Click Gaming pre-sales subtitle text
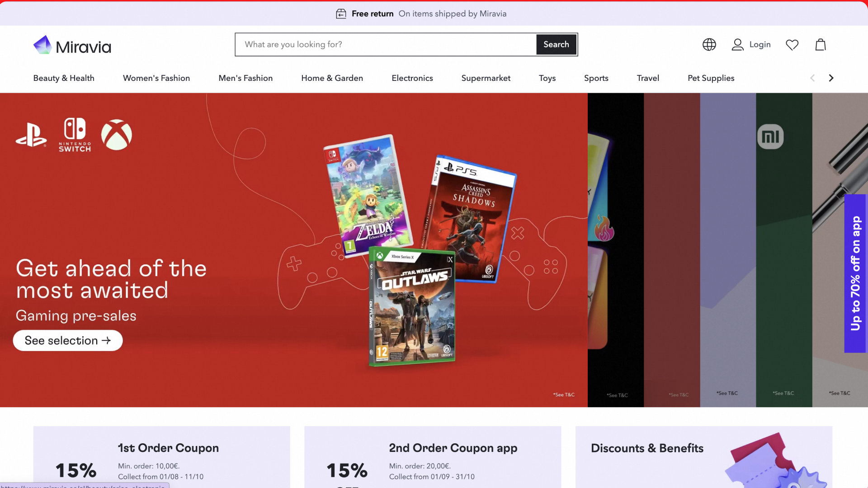 (x=76, y=315)
